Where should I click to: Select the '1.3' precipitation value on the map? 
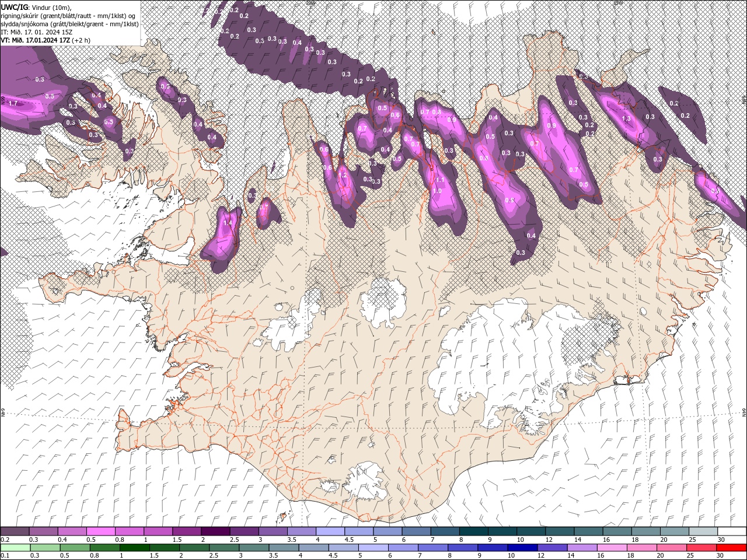[627, 118]
